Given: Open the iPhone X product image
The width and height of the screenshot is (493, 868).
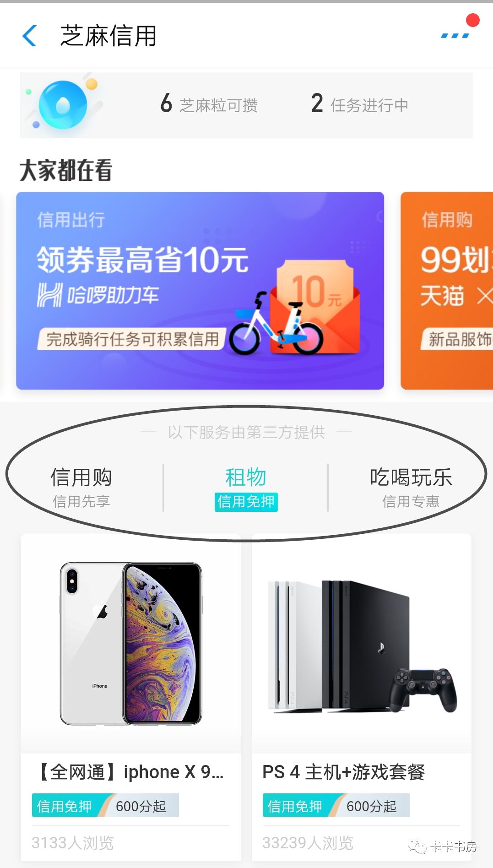Looking at the screenshot, I should click(131, 643).
